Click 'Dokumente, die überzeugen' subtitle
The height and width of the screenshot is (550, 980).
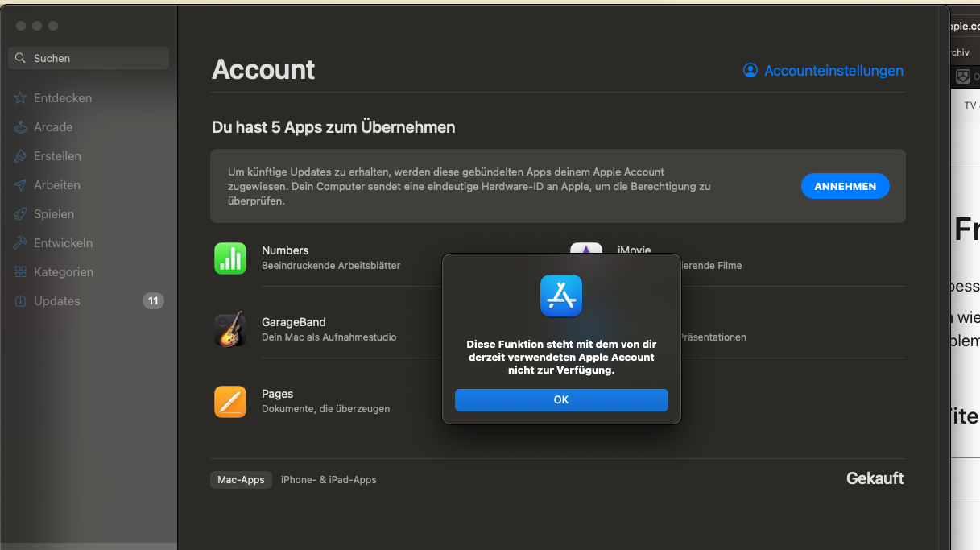[x=325, y=409]
